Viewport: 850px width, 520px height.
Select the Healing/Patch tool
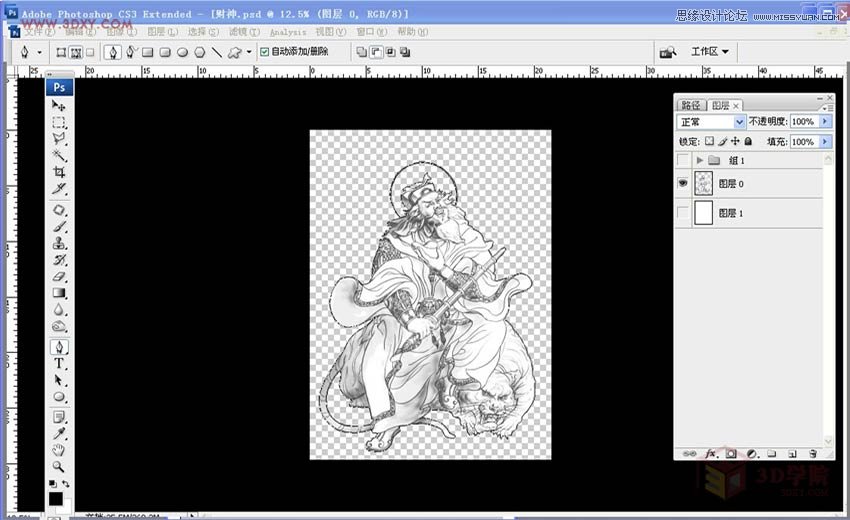[x=59, y=210]
